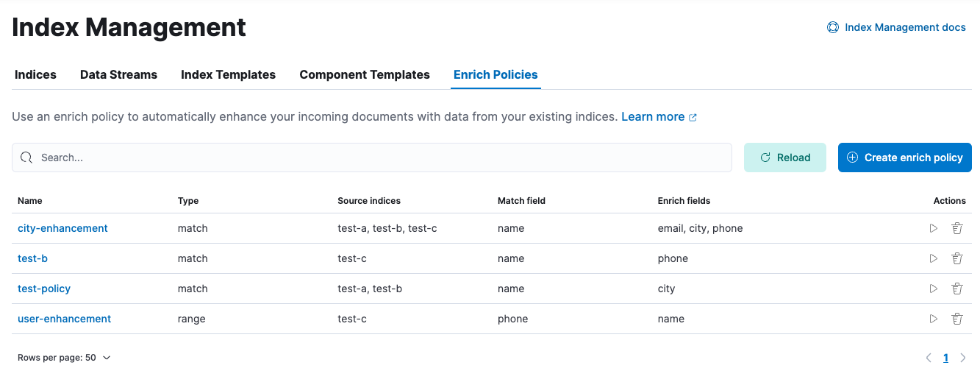The image size is (980, 382).
Task: Switch to the Indices tab
Action: click(35, 74)
